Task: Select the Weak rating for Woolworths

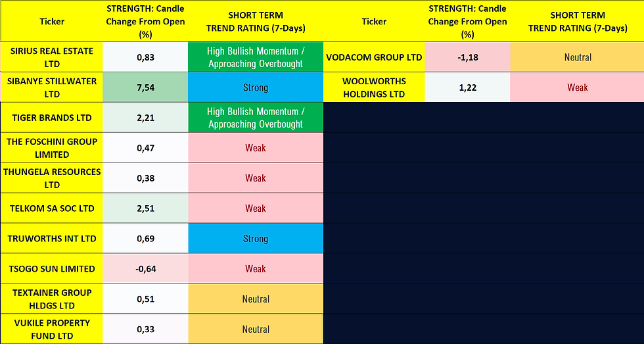Action: (x=578, y=87)
